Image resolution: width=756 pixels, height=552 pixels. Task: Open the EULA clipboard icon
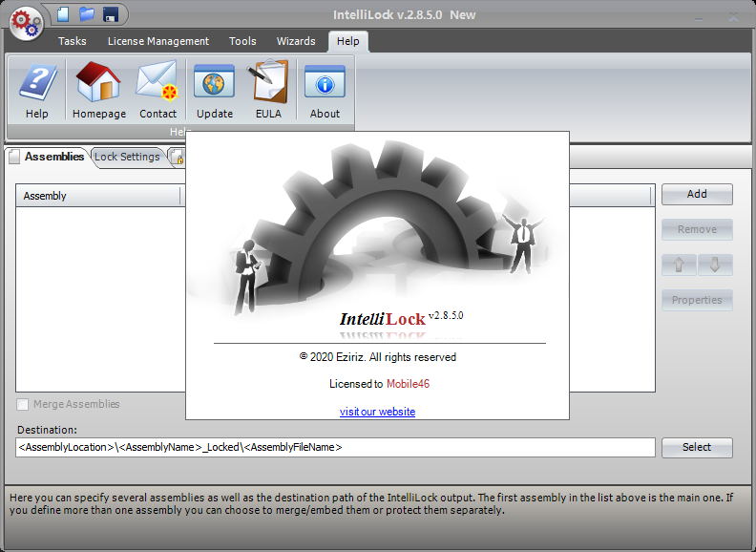click(x=268, y=90)
